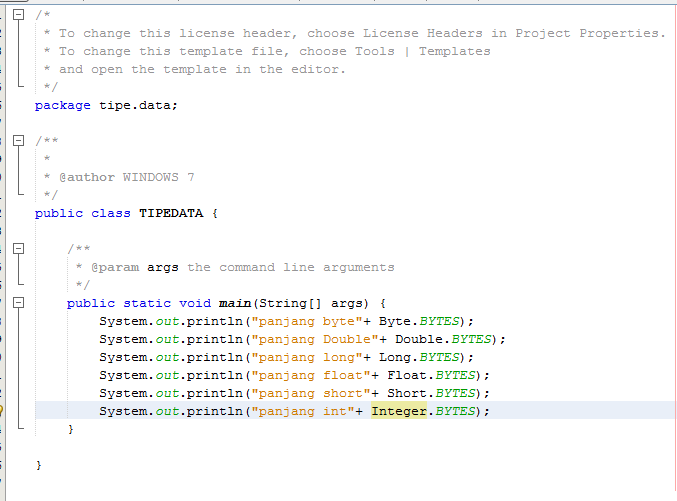The image size is (677, 501).
Task: Collapse the @param args javadoc fold
Action: [18, 248]
